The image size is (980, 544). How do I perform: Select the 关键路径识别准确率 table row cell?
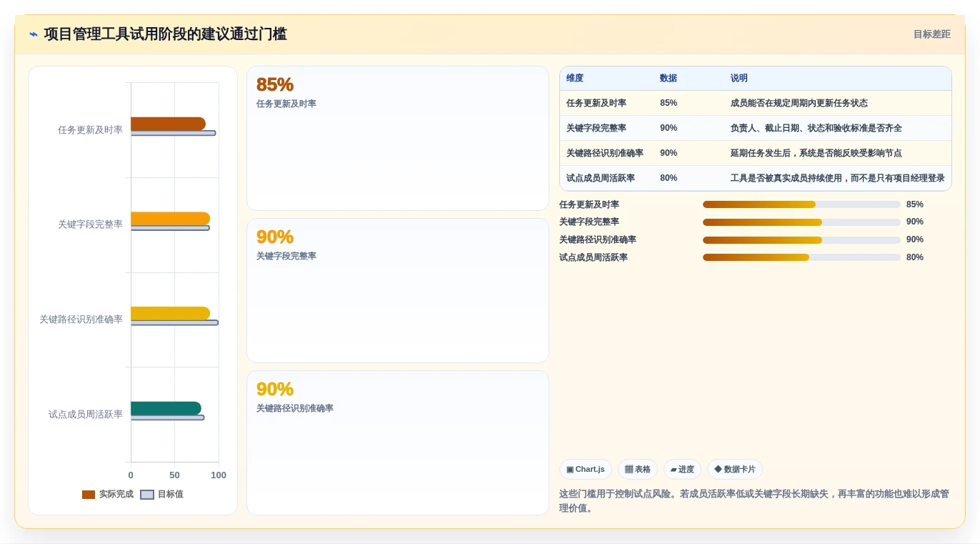click(x=605, y=153)
